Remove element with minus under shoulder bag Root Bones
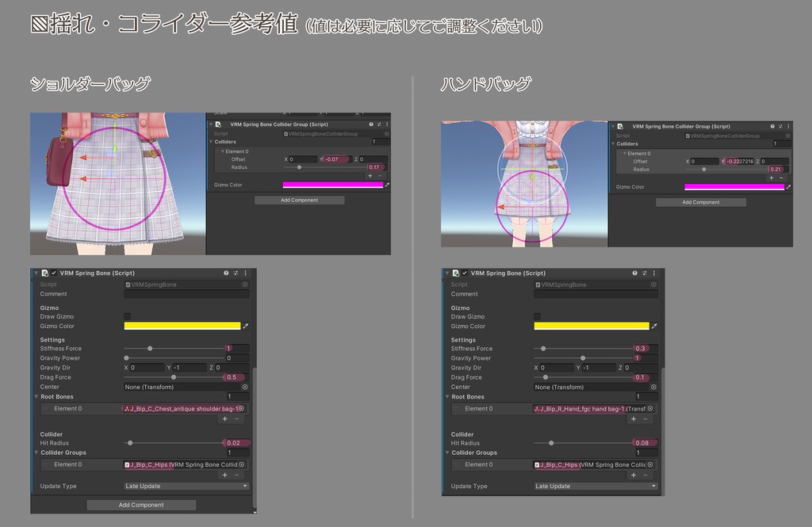The height and width of the screenshot is (527, 812). tap(236, 418)
